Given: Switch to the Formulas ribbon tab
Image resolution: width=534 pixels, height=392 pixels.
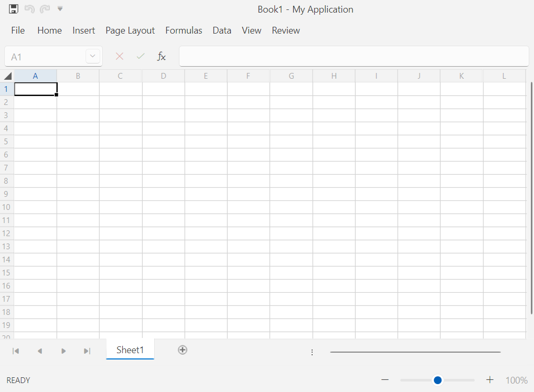Looking at the screenshot, I should coord(184,30).
